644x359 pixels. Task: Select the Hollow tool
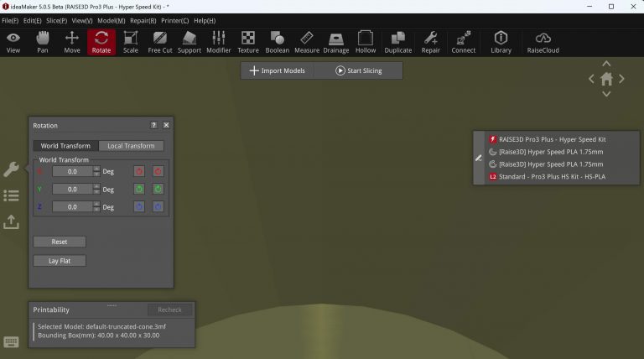coord(366,41)
